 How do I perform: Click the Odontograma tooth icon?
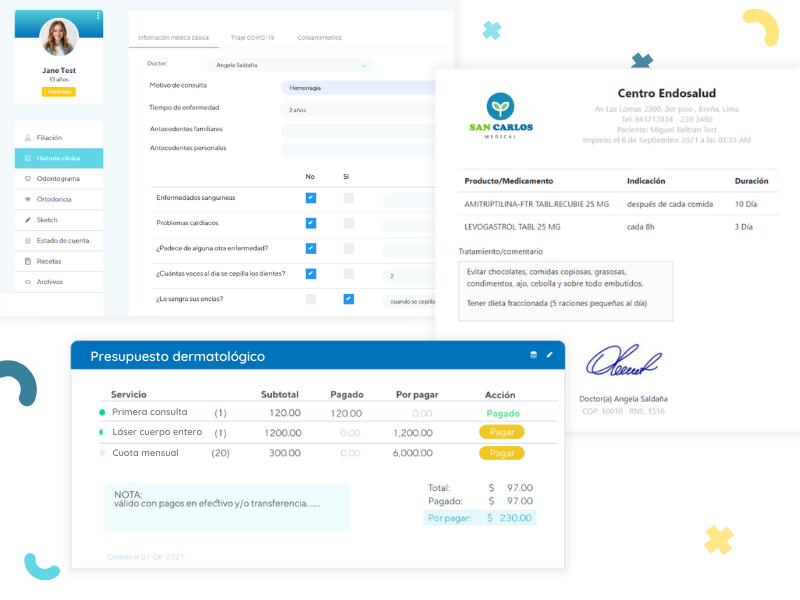[x=27, y=179]
